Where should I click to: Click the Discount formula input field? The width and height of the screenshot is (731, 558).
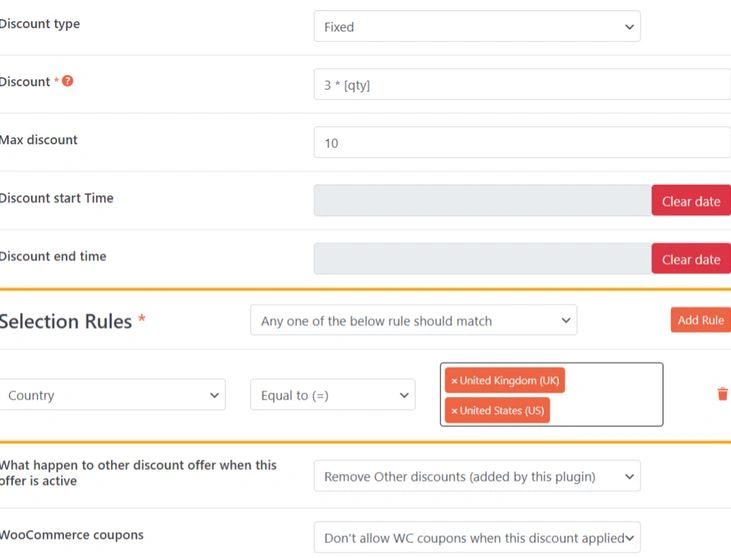click(x=521, y=85)
